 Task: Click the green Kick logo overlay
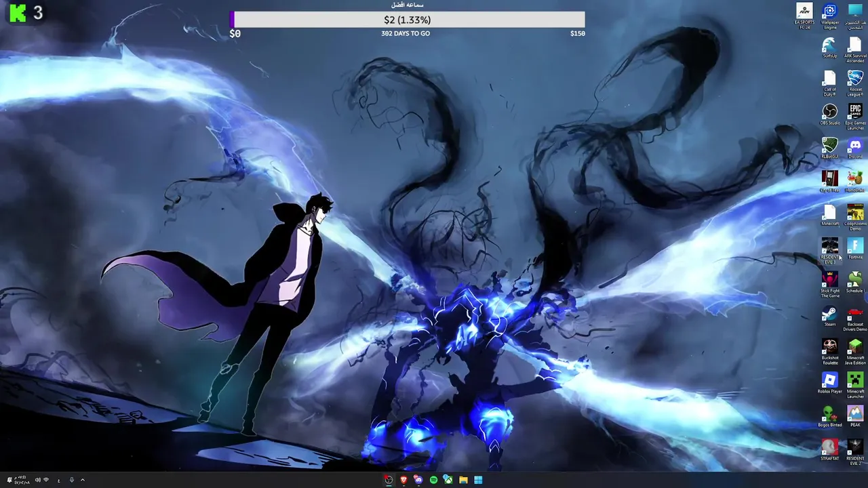coord(18,13)
